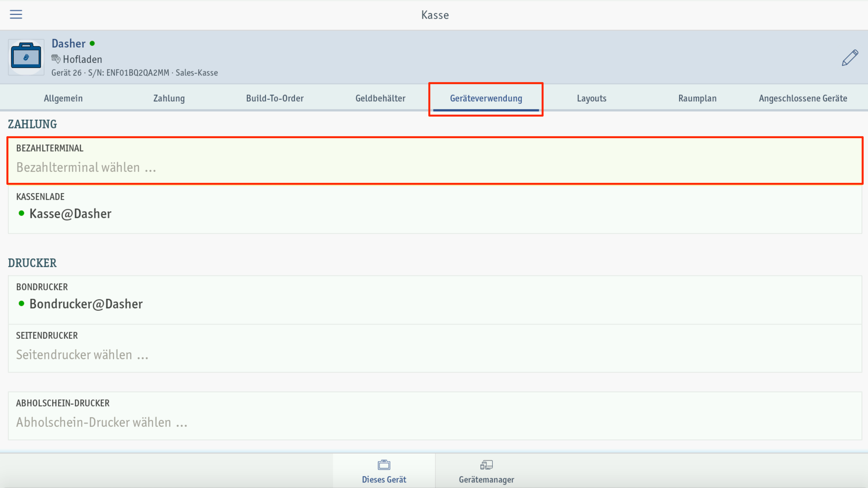Click the green online dot next to Dasher
This screenshot has width=868, height=488.
(92, 43)
